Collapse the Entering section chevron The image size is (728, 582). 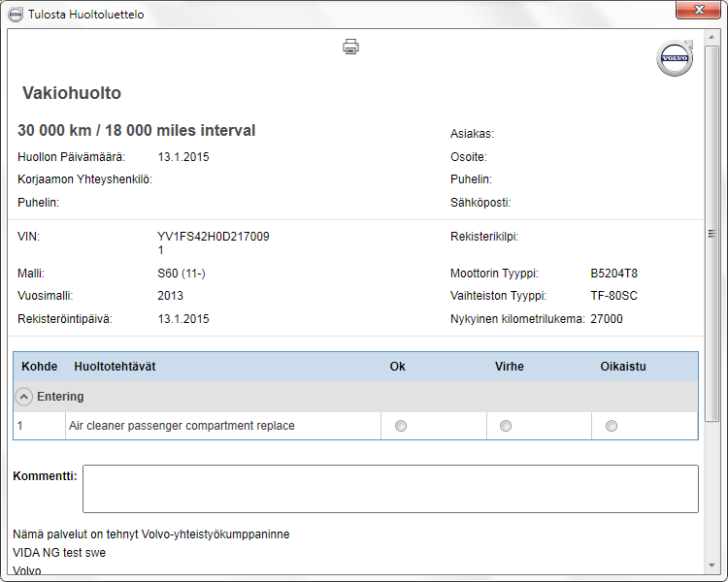tap(23, 397)
